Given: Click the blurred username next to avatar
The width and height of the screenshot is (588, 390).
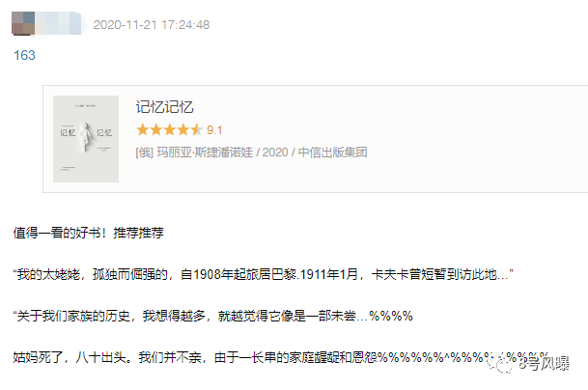Looking at the screenshot, I should click(x=59, y=23).
